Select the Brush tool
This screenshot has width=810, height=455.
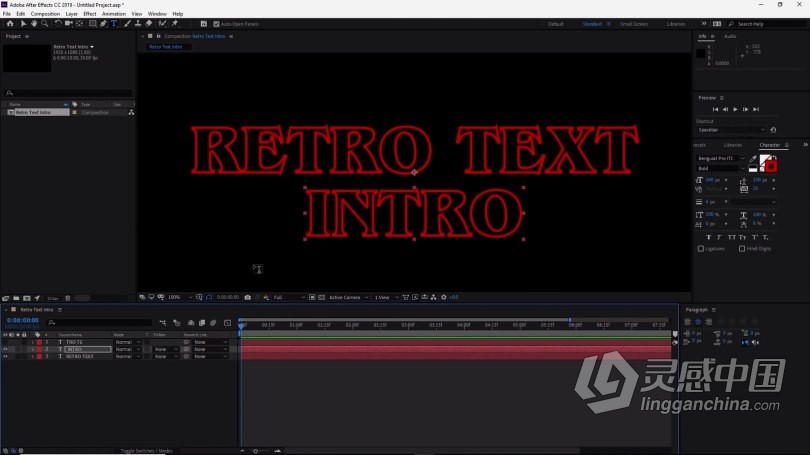coord(126,23)
